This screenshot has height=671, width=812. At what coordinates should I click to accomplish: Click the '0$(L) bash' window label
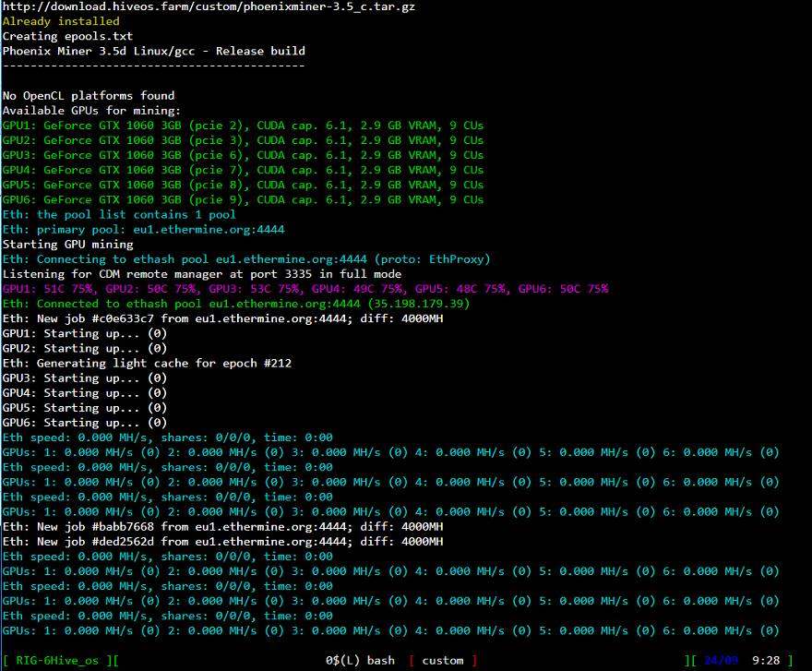360,661
